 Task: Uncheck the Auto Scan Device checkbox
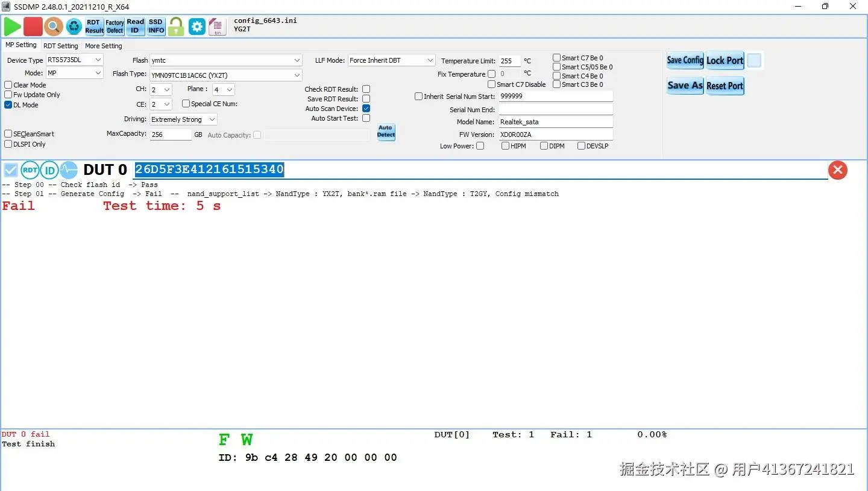pyautogui.click(x=366, y=109)
